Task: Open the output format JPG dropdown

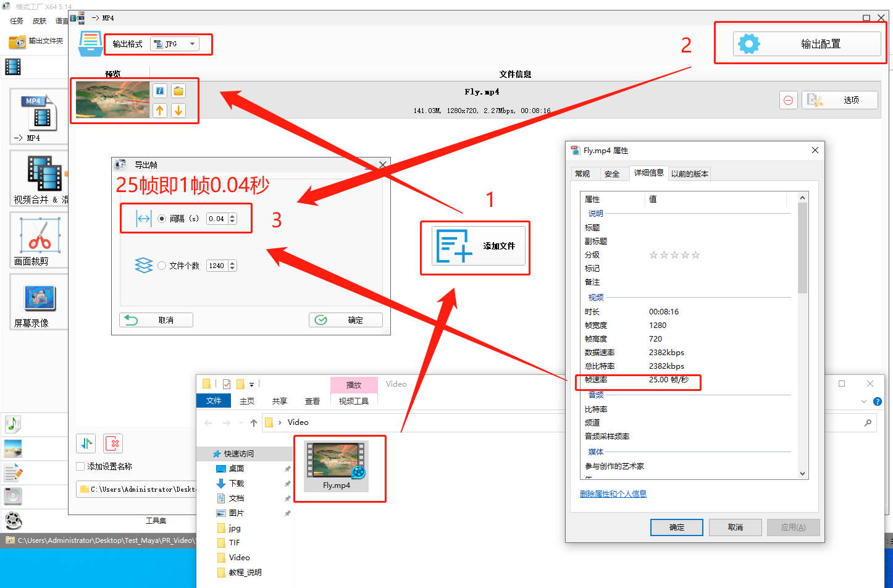Action: (175, 44)
